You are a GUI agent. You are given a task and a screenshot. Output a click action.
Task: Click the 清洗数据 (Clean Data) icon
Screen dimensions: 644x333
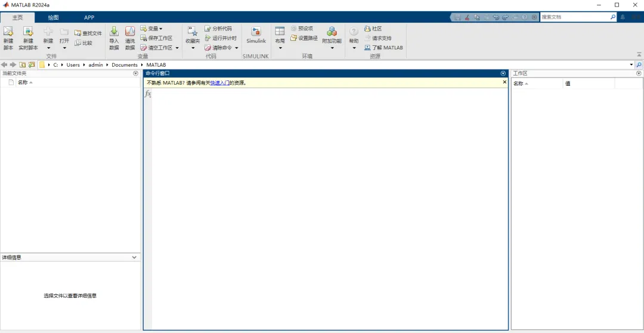pos(130,31)
